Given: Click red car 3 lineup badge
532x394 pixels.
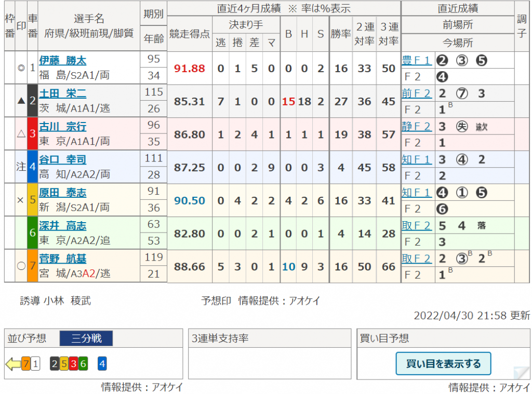Looking at the screenshot, I should pos(74,364).
